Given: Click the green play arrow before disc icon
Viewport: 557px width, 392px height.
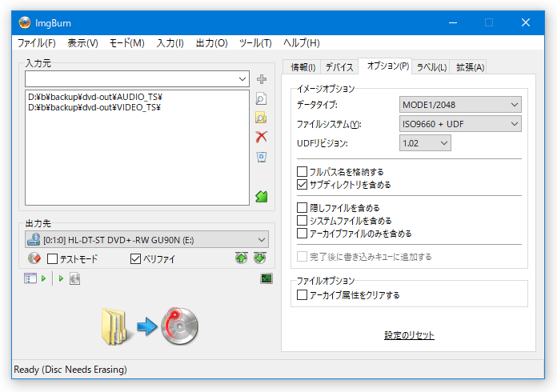Looking at the screenshot, I should pyautogui.click(x=61, y=278).
